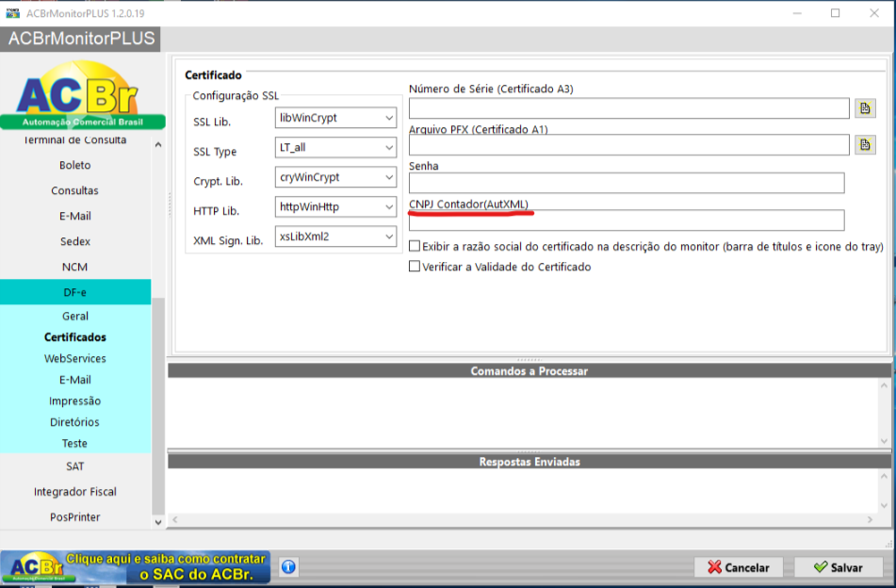Click scroll up arrow in Comandos a Processar
This screenshot has height=588, width=896.
point(884,385)
